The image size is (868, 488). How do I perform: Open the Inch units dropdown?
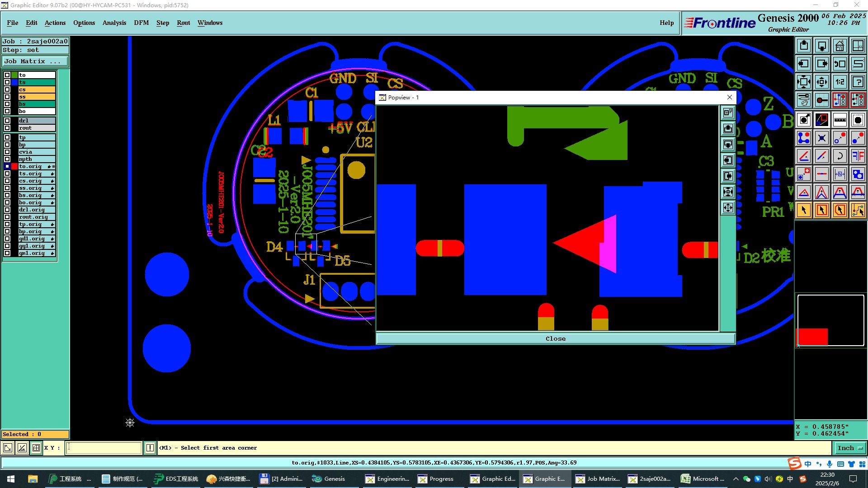pyautogui.click(x=850, y=448)
